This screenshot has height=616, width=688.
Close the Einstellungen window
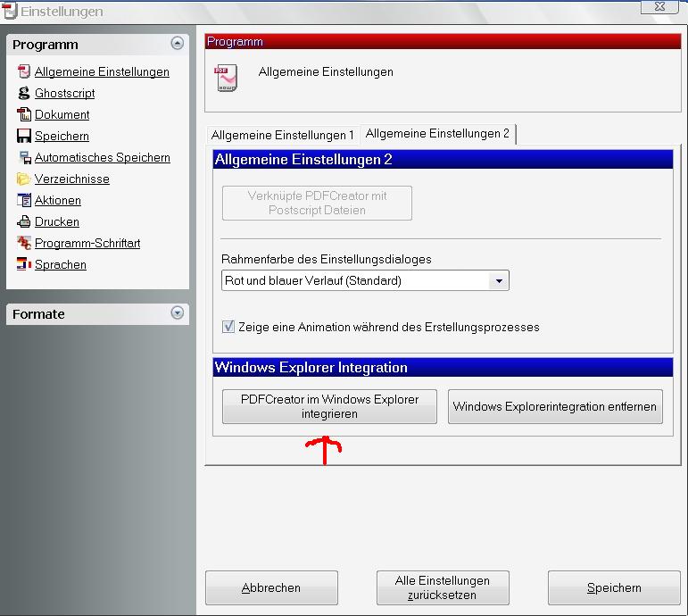coord(659,6)
